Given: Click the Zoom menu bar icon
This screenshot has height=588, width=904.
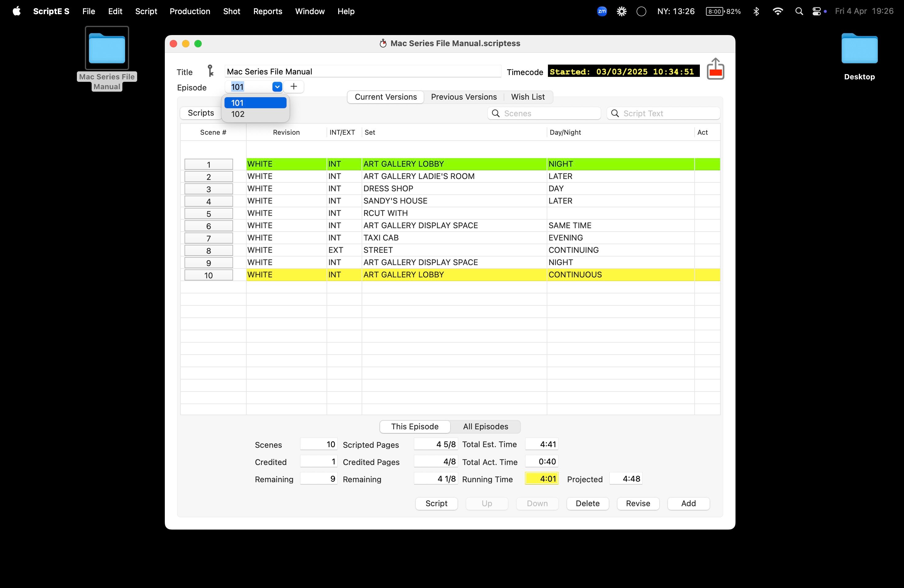Looking at the screenshot, I should coord(602,11).
